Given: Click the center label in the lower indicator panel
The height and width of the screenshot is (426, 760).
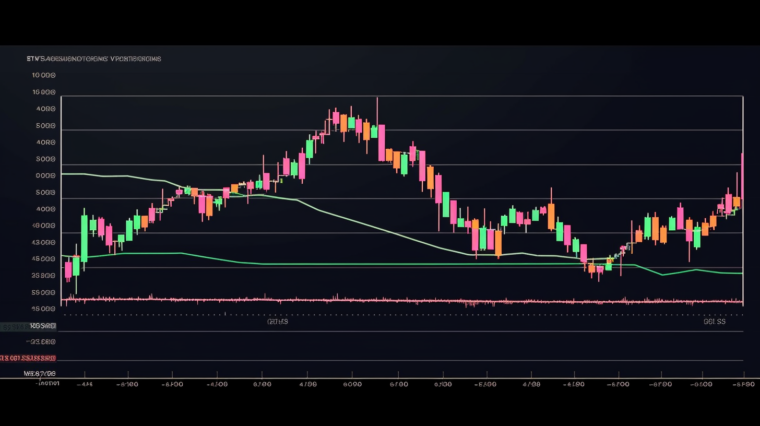Looking at the screenshot, I should click(278, 322).
